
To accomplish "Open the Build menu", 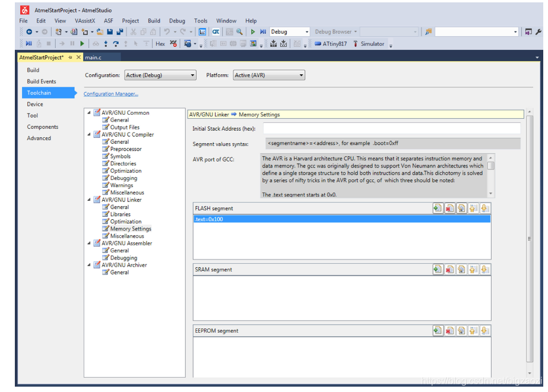I will (154, 21).
